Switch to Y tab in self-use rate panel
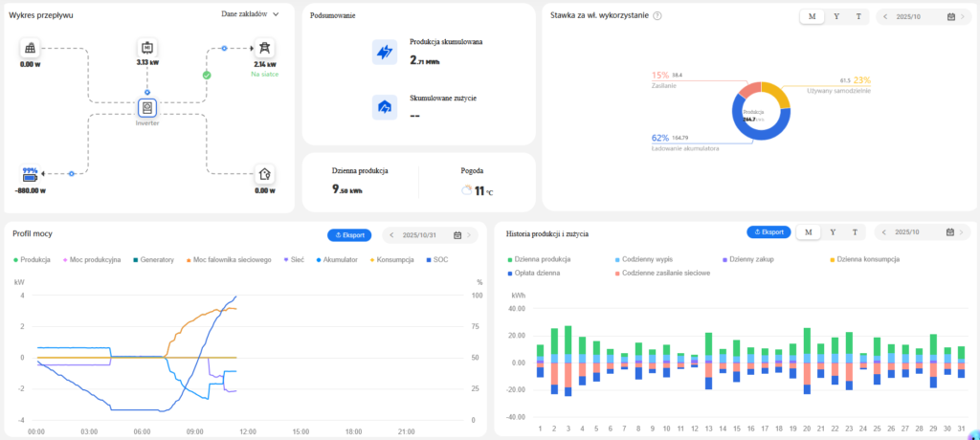980x440 pixels. (836, 16)
